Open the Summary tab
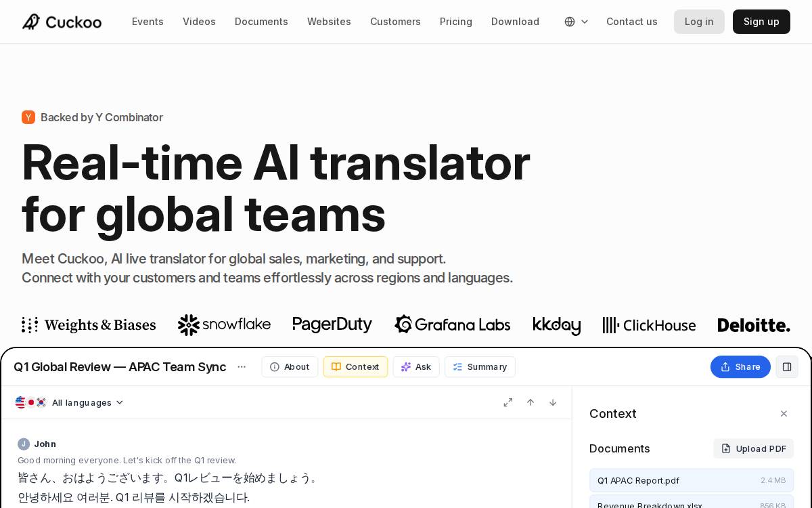The height and width of the screenshot is (508, 812). [x=480, y=366]
